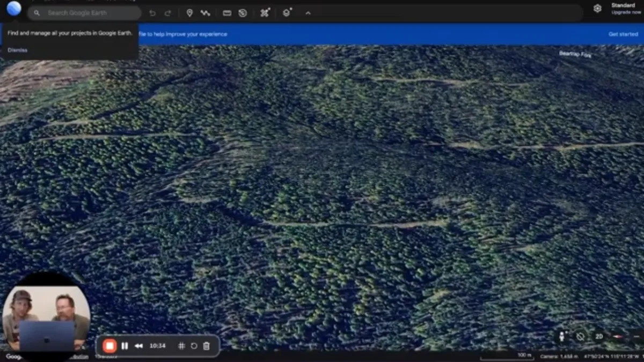Screen dimensions: 644x362
Task: Click the Google Earth globe logo
Action: [14, 9]
